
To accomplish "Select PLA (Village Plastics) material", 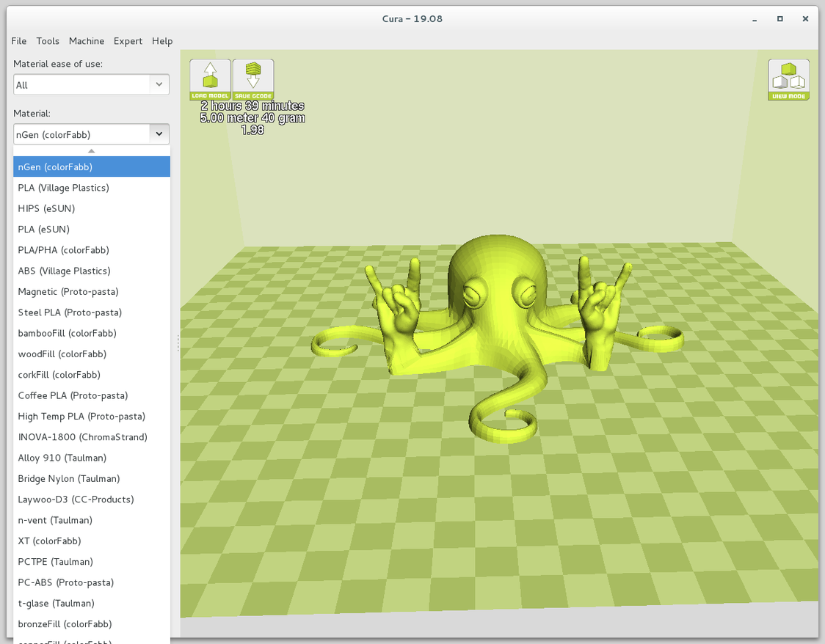I will (x=64, y=188).
